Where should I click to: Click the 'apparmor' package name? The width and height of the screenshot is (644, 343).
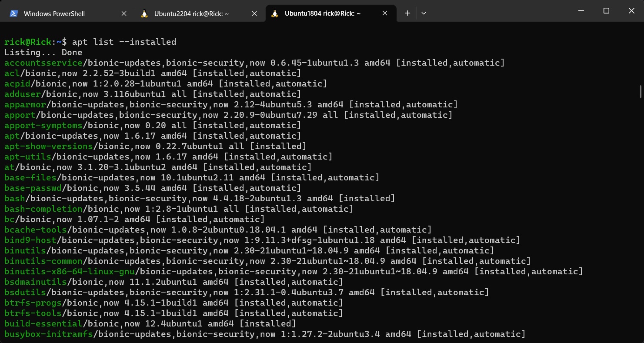pos(25,105)
